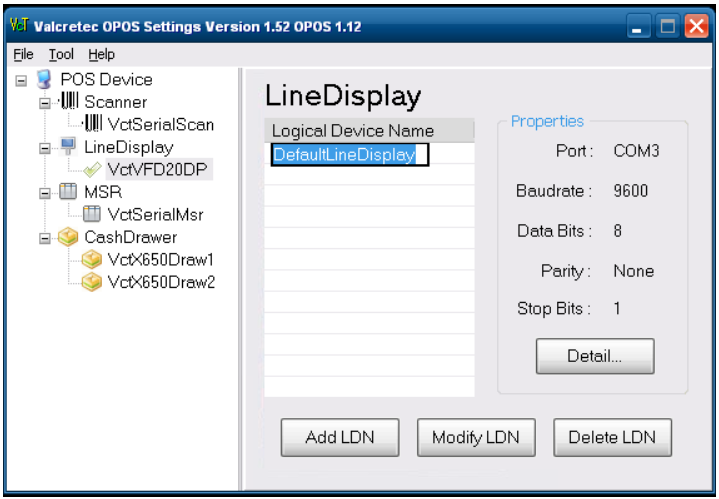
Task: Collapse the MSR tree branch
Action: coord(44,193)
